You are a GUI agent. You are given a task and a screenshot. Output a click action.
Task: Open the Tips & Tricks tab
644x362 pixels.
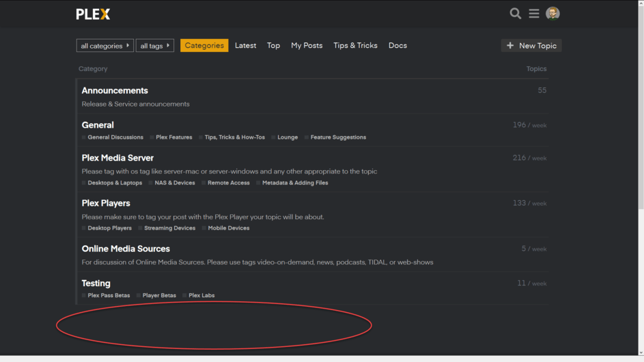coord(355,46)
